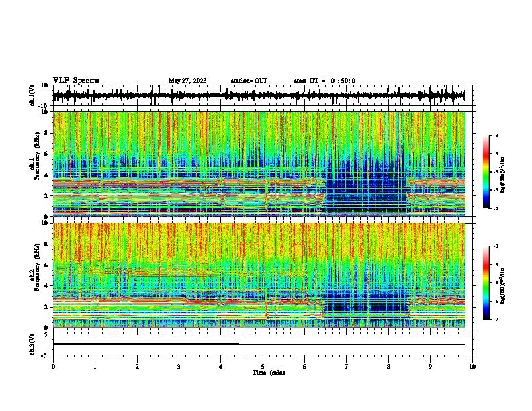
Task: Select the date "May 27, 2023"
Action: point(187,81)
